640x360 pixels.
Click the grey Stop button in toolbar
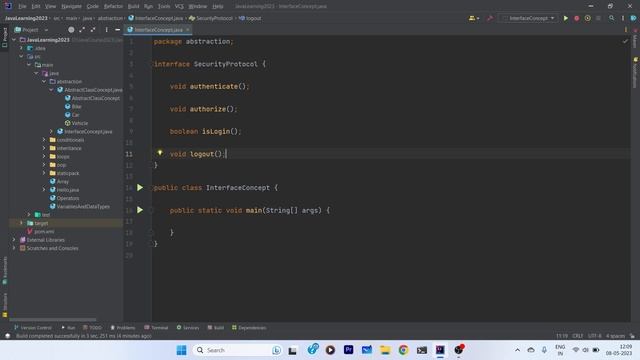click(598, 18)
